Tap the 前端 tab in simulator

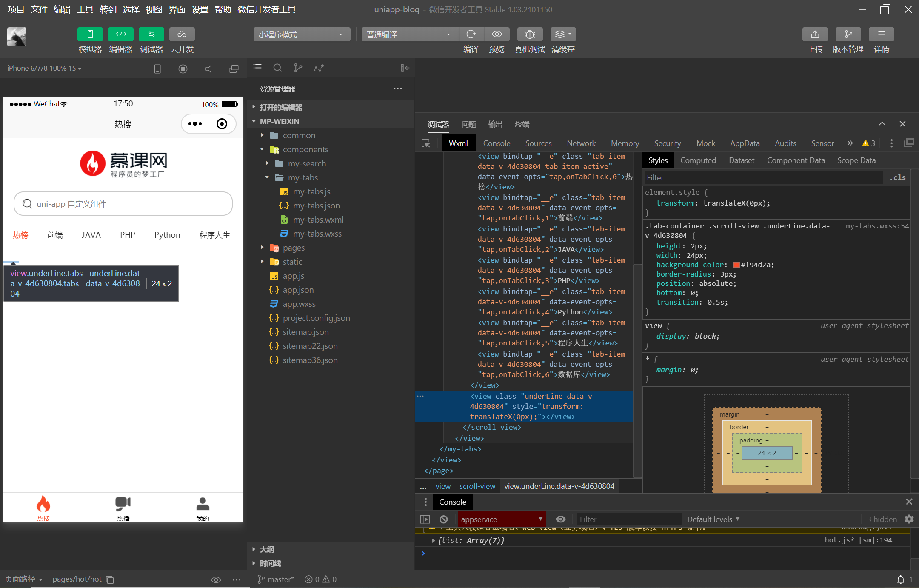pyautogui.click(x=55, y=235)
